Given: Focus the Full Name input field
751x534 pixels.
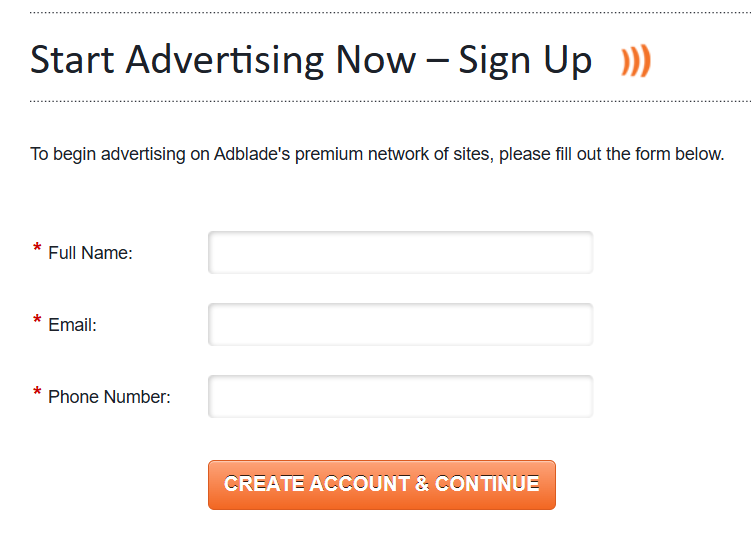Looking at the screenshot, I should (x=400, y=252).
